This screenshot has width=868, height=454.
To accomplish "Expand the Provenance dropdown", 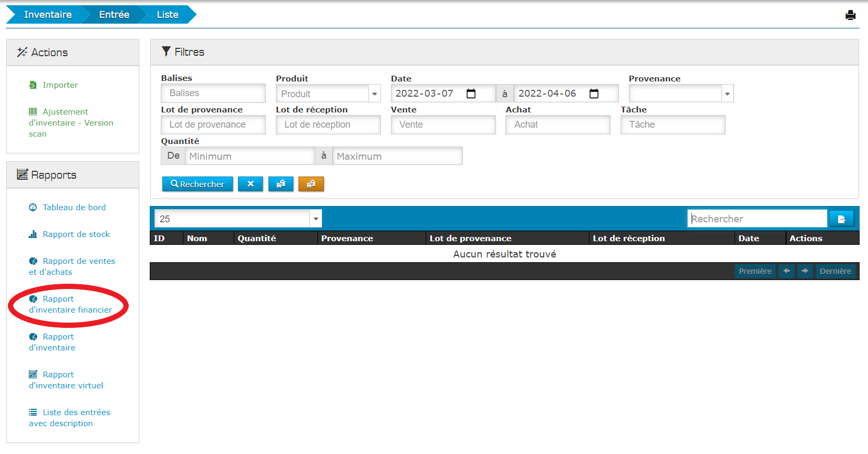I will click(727, 94).
